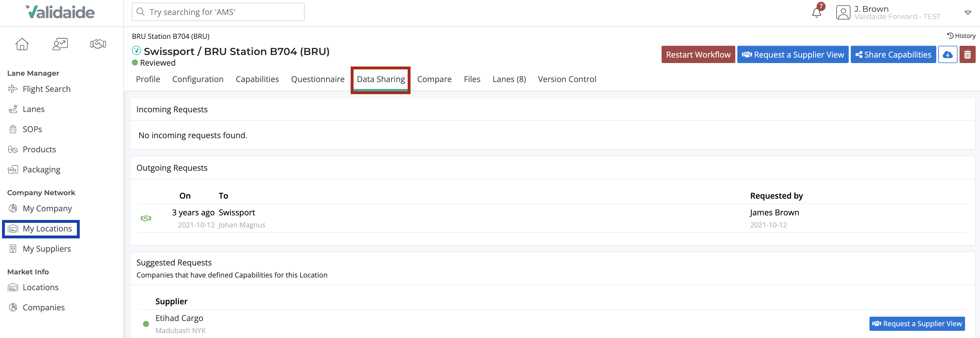Viewport: 980px width, 338px height.
Task: Go to the Compare tab
Action: (434, 79)
